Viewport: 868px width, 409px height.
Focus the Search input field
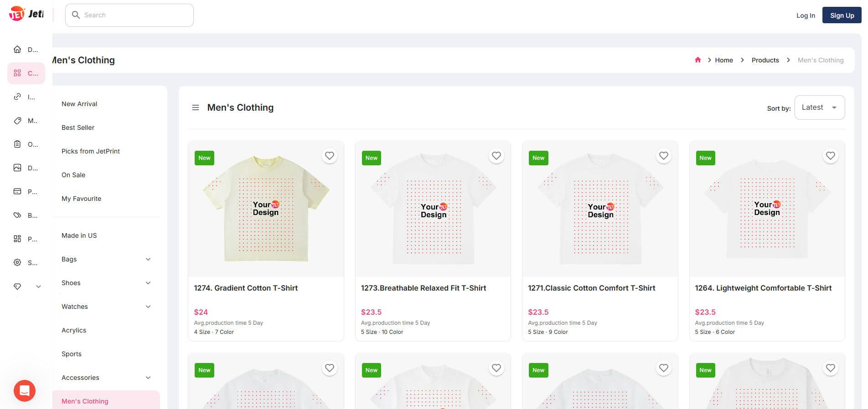(x=129, y=15)
